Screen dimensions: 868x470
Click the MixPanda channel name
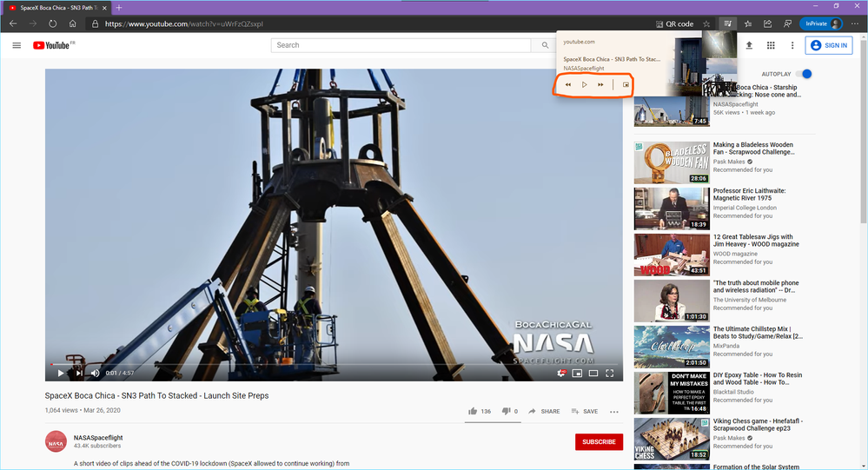[726, 346]
